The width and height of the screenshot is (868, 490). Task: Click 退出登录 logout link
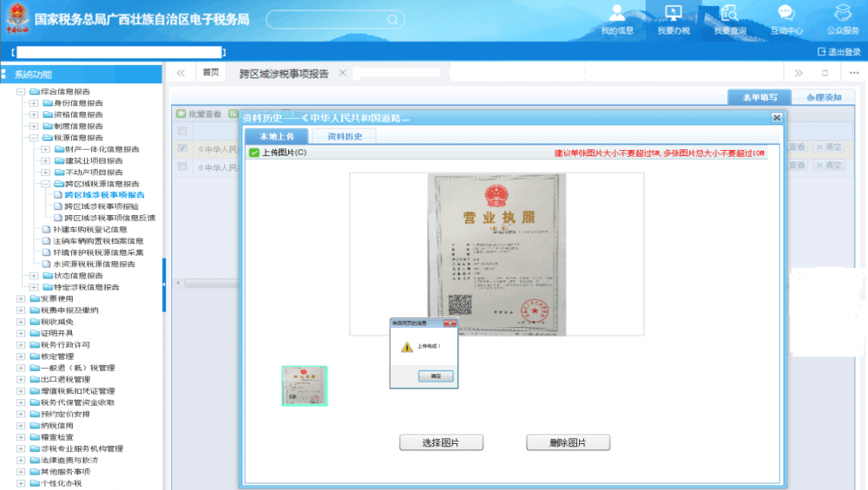[838, 52]
